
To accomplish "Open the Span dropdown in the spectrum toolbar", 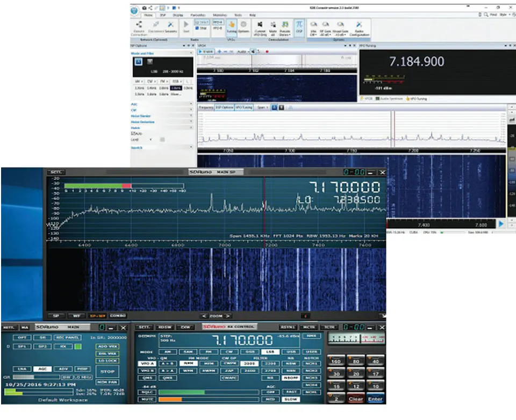I will [x=262, y=107].
